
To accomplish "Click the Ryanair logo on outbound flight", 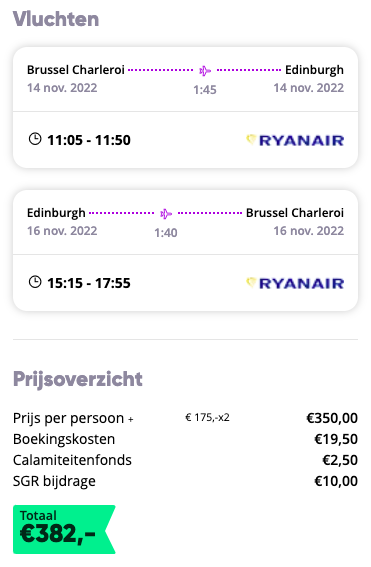I will [x=295, y=140].
